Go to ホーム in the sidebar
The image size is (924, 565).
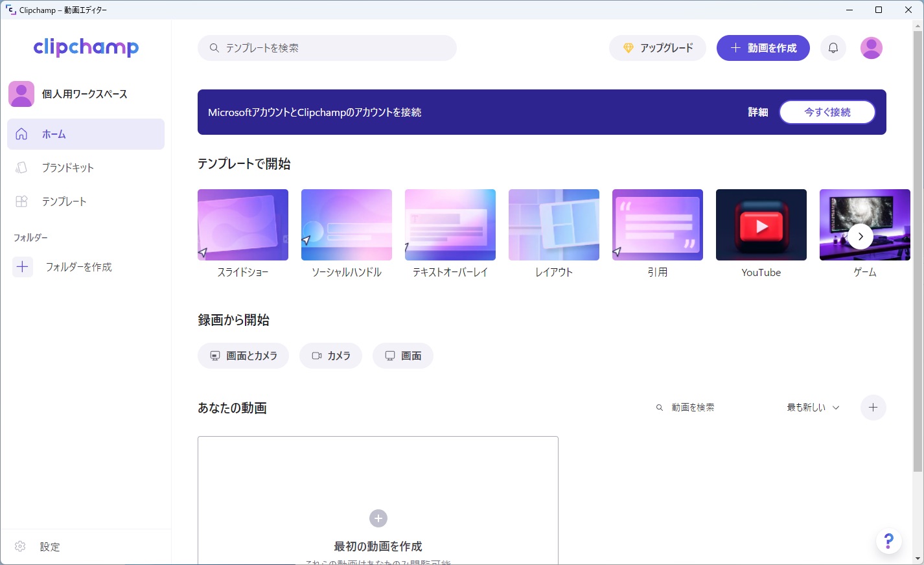[x=86, y=134]
